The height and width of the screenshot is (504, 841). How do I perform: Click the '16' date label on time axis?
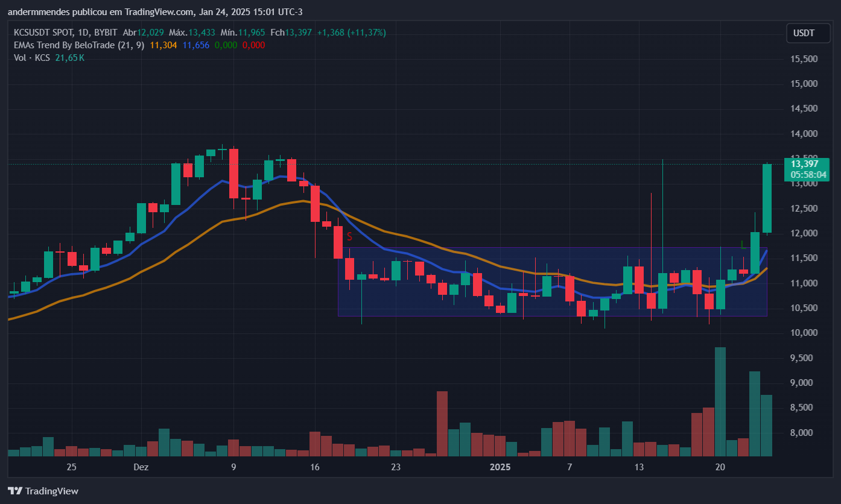click(x=314, y=467)
